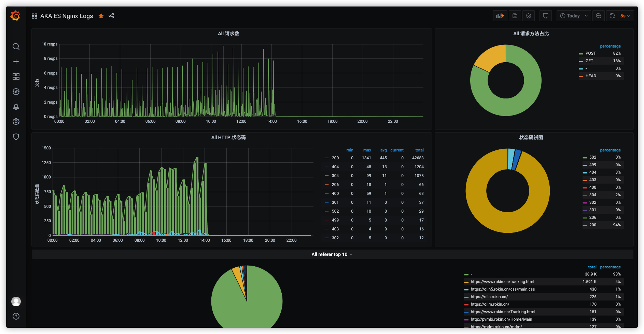Open the Today time range picker
Viewport: 644px width, 334px height.
click(x=574, y=16)
